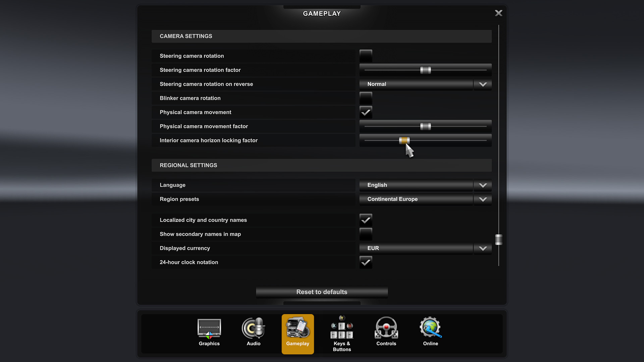Expand Language selection dropdown
Screen dimensions: 644x362
[x=483, y=185]
